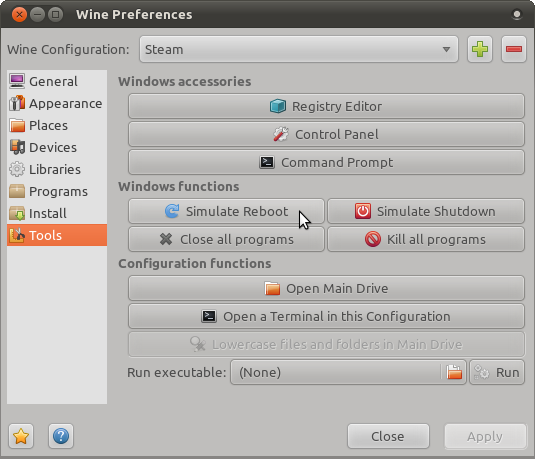Kill all programs

click(426, 239)
